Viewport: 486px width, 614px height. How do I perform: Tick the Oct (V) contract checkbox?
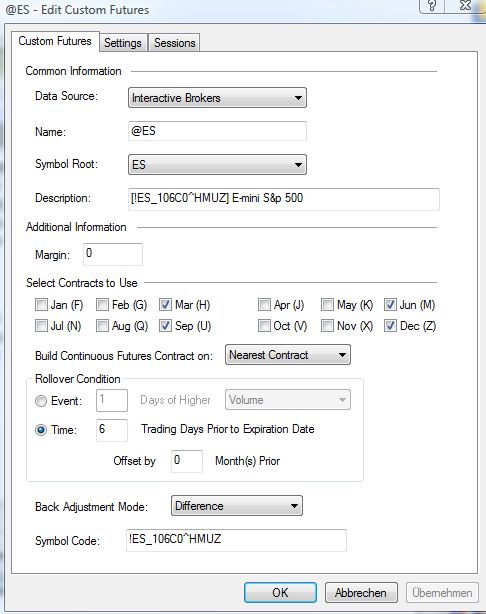pos(264,325)
